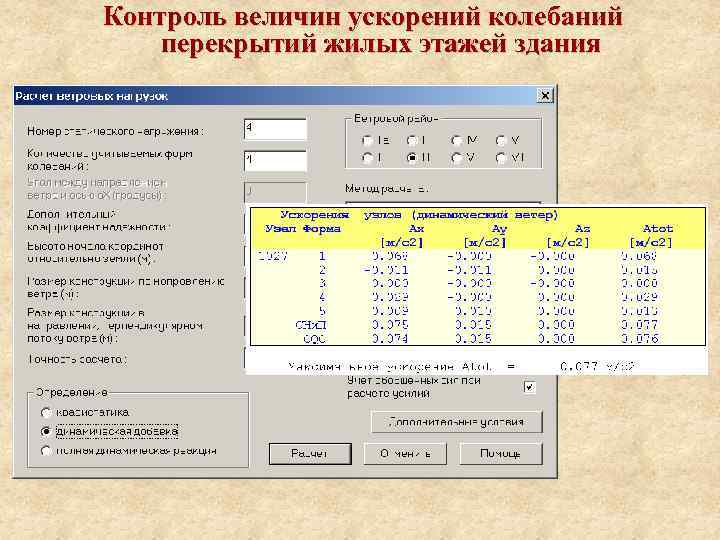The height and width of the screenshot is (540, 720).
Task: Click the 'Дополнительные условия' button
Action: pos(456,422)
